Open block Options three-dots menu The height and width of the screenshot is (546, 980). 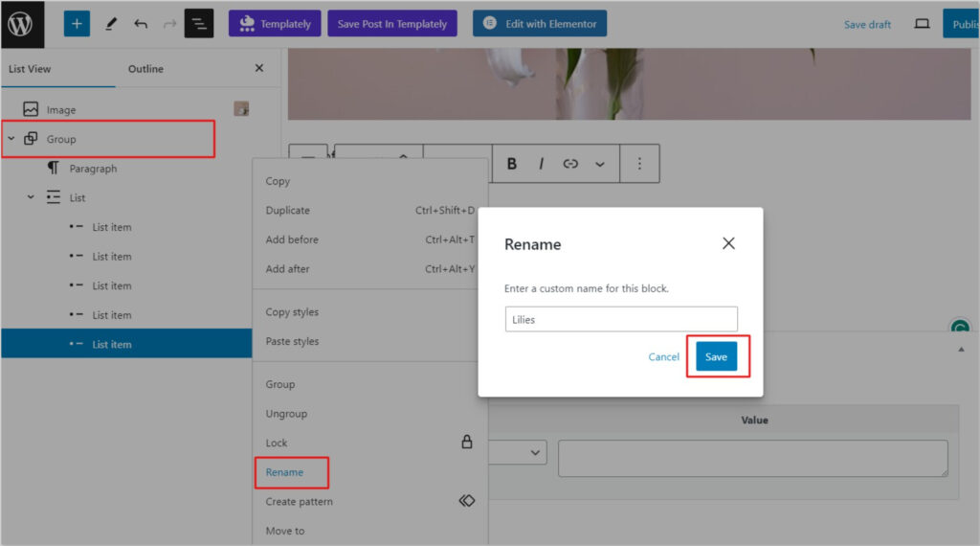pos(639,164)
